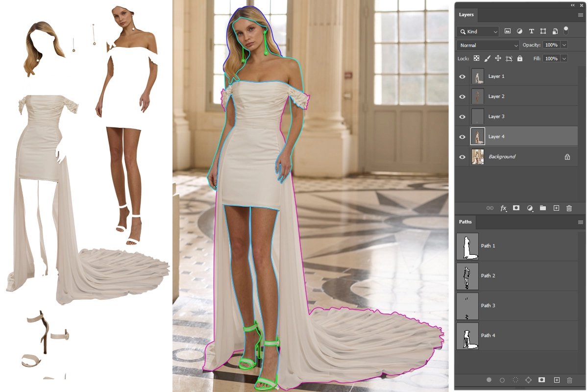Open the Normal blend mode dropdown

point(488,45)
